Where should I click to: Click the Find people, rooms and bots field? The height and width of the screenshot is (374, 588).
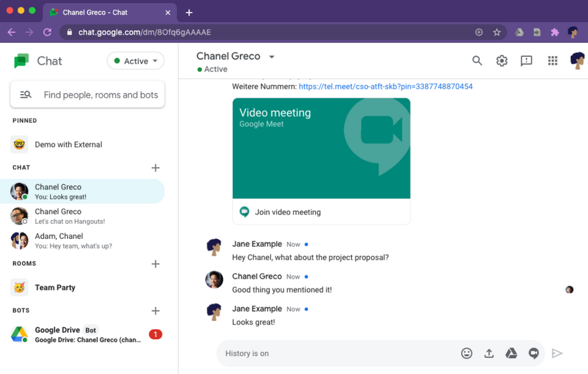click(100, 95)
